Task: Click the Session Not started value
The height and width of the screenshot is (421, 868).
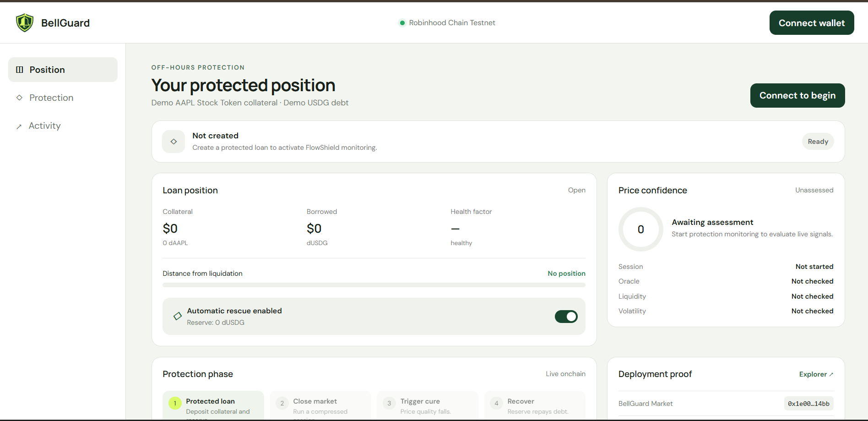Action: pyautogui.click(x=814, y=267)
